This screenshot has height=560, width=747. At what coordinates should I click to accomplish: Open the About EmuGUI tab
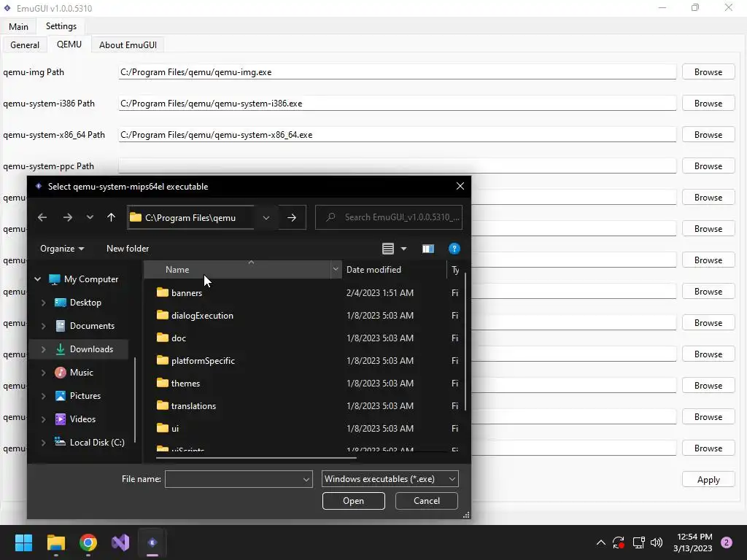[128, 44]
